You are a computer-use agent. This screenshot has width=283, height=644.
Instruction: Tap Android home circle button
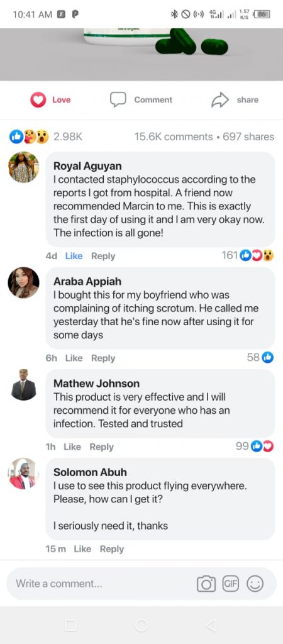point(141,625)
